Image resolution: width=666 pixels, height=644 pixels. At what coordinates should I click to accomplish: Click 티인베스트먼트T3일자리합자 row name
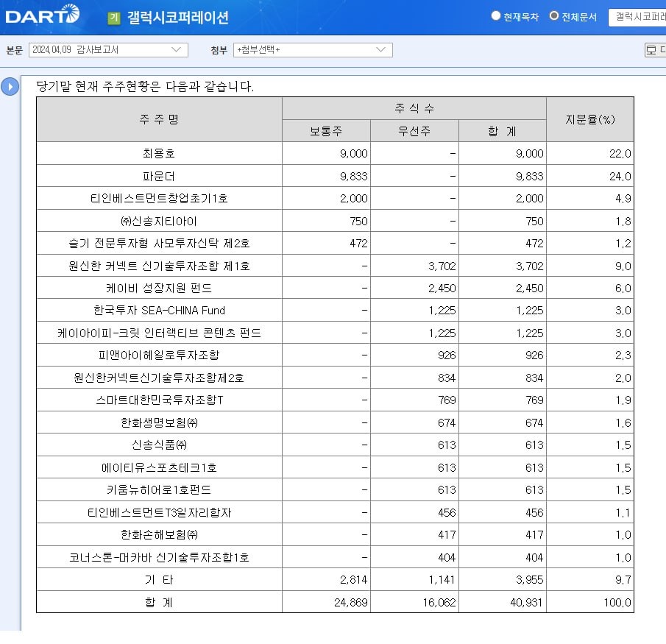pos(159,513)
